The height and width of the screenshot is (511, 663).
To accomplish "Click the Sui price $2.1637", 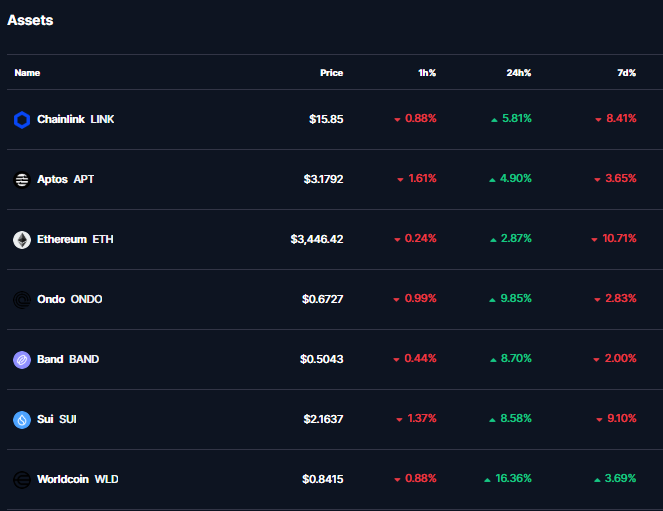I will tap(323, 419).
